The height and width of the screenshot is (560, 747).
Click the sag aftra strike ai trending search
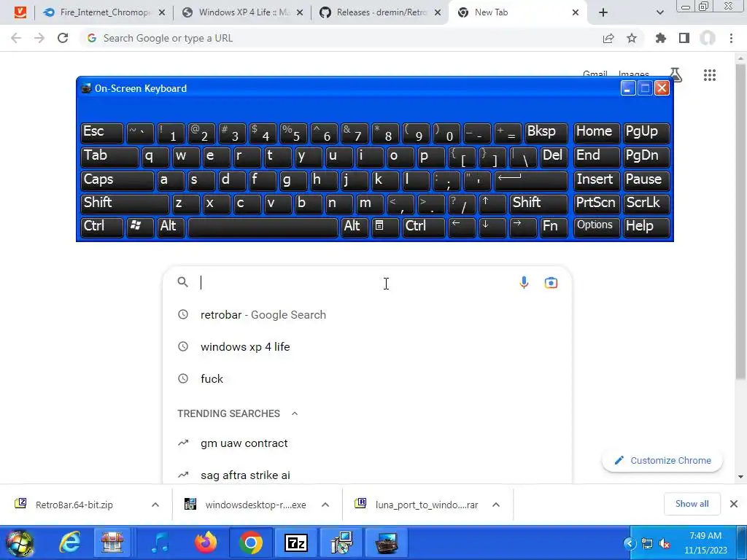(x=367, y=475)
